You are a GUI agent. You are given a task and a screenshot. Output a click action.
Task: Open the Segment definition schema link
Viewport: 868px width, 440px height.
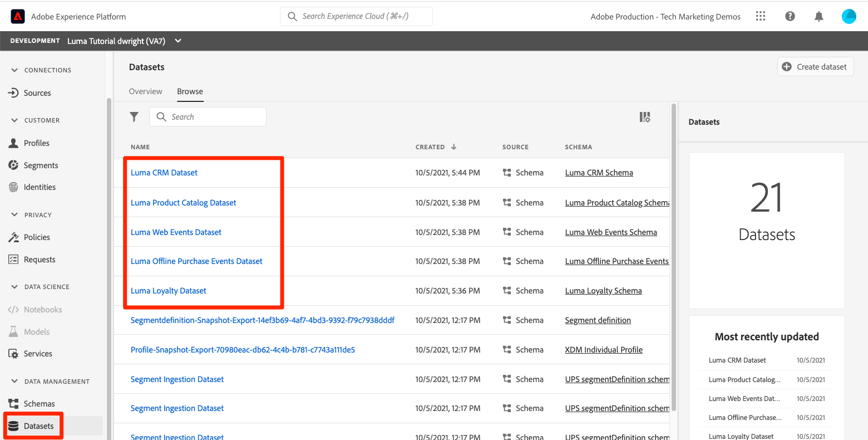(598, 320)
